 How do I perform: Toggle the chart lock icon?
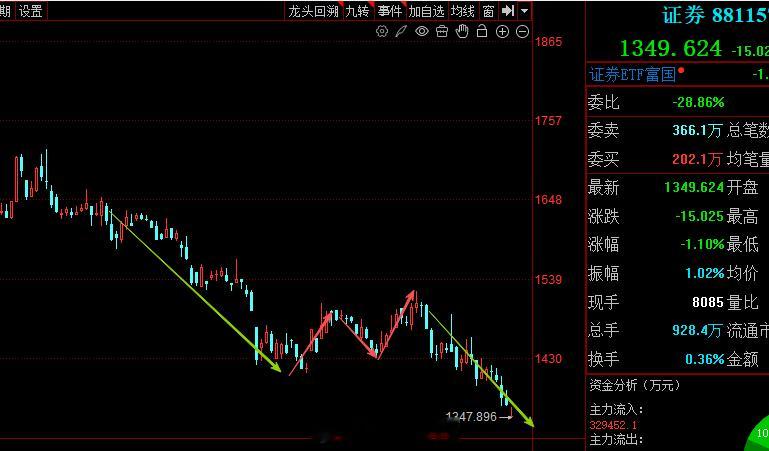pyautogui.click(x=482, y=32)
